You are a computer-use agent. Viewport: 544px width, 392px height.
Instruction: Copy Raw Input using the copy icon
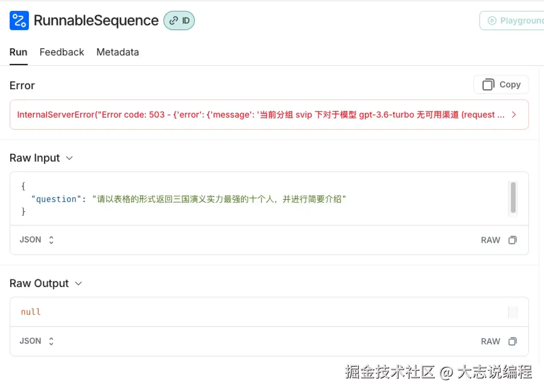pyautogui.click(x=513, y=240)
